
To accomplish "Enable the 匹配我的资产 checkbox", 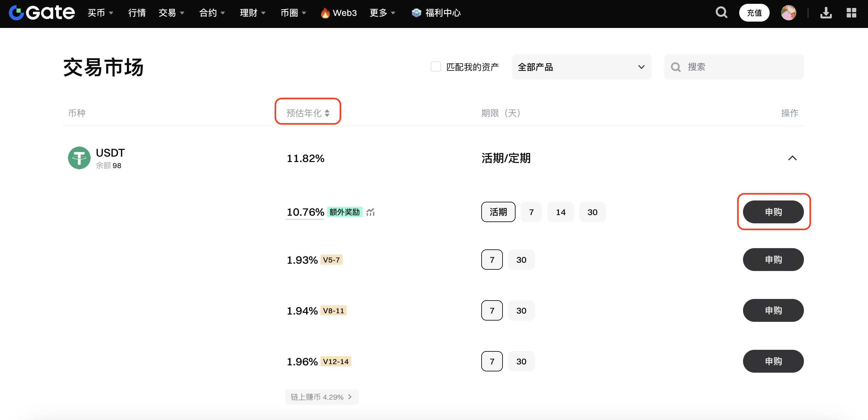I will click(436, 67).
